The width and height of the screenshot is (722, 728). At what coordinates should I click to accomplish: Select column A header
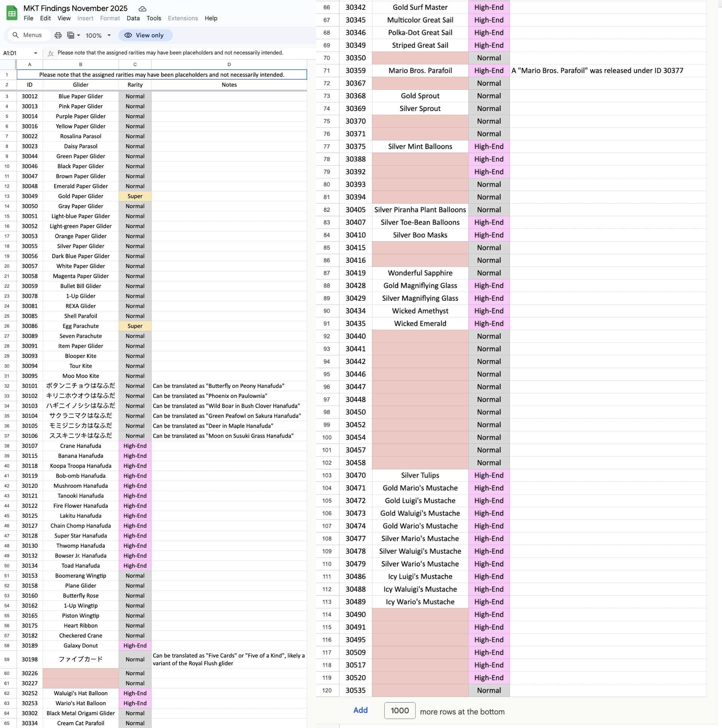[x=30, y=64]
